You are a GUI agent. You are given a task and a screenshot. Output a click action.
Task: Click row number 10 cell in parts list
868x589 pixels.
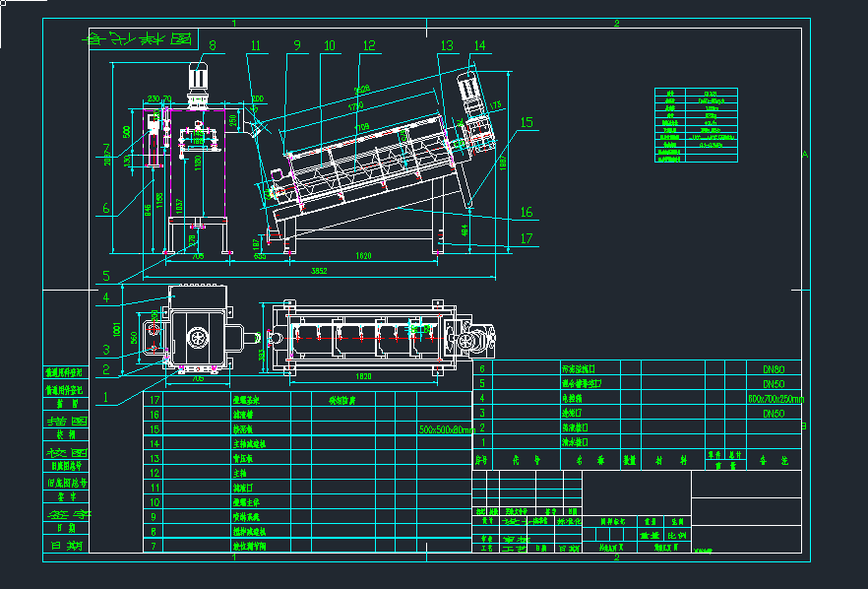155,502
